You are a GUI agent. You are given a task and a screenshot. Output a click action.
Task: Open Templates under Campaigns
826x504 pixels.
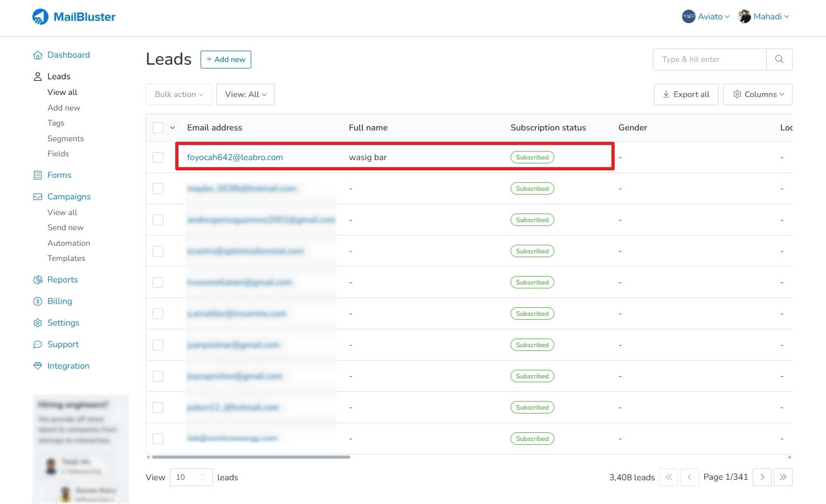click(x=66, y=258)
